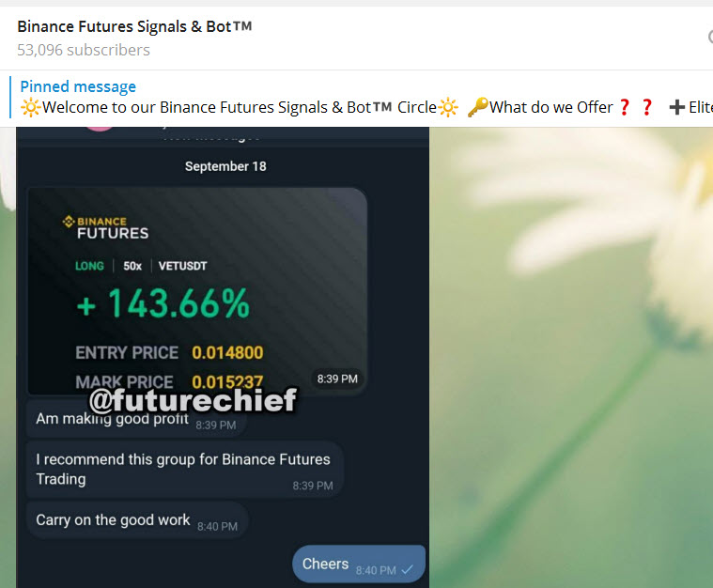
Task: Click the Cheers reply bubble
Action: coord(358,564)
